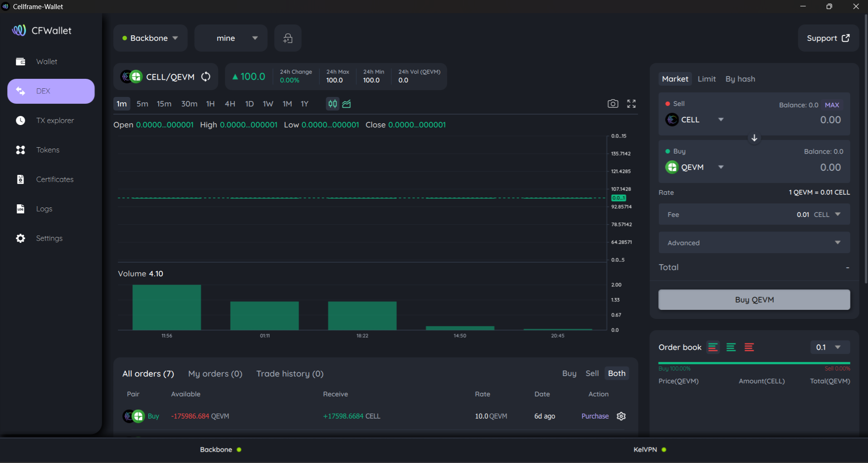Open the My orders (0) tab
This screenshot has height=463, width=868.
point(215,374)
